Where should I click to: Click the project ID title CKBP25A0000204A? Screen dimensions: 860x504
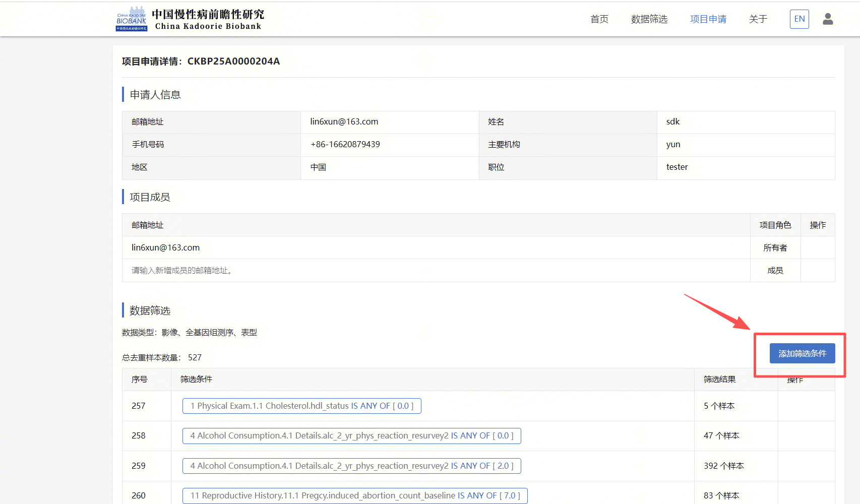[x=233, y=61]
